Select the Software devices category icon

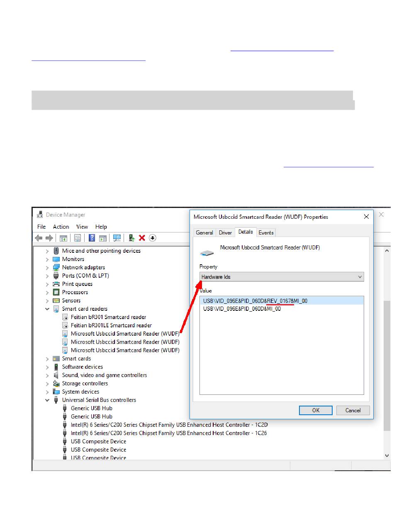56,367
